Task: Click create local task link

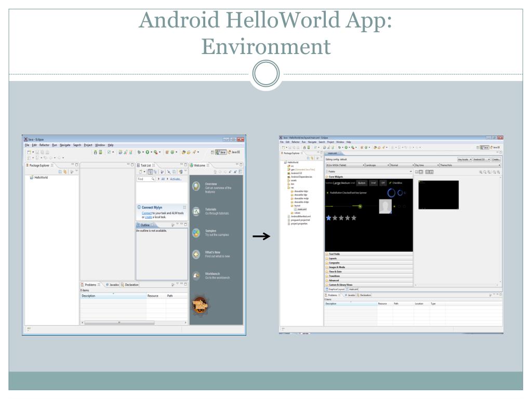Action: 148,217
